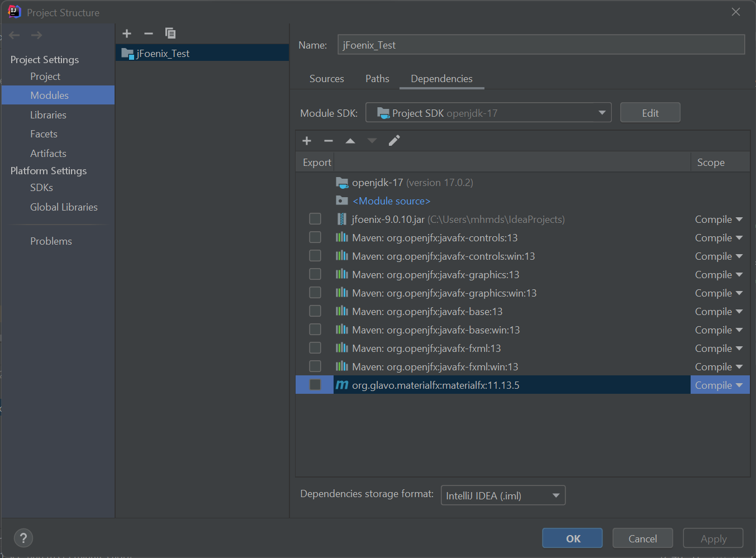The height and width of the screenshot is (558, 756).
Task: Open Libraries settings
Action: [48, 115]
